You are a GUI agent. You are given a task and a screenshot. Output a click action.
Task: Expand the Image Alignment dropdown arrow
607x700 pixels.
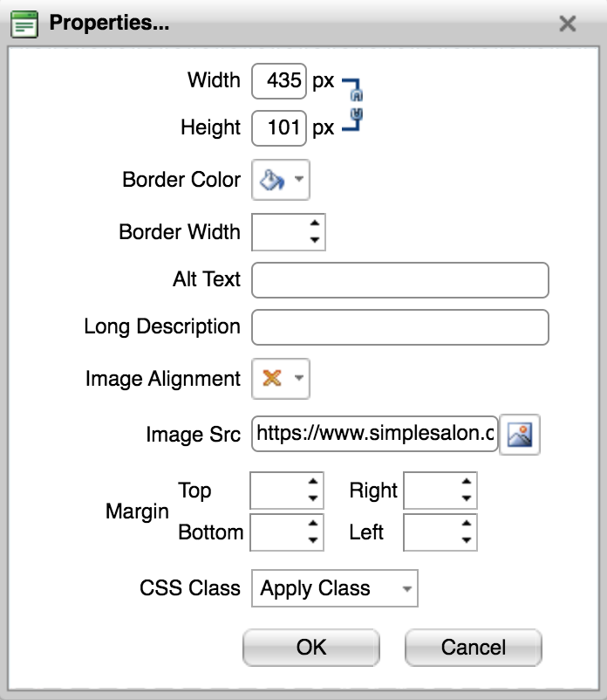299,378
